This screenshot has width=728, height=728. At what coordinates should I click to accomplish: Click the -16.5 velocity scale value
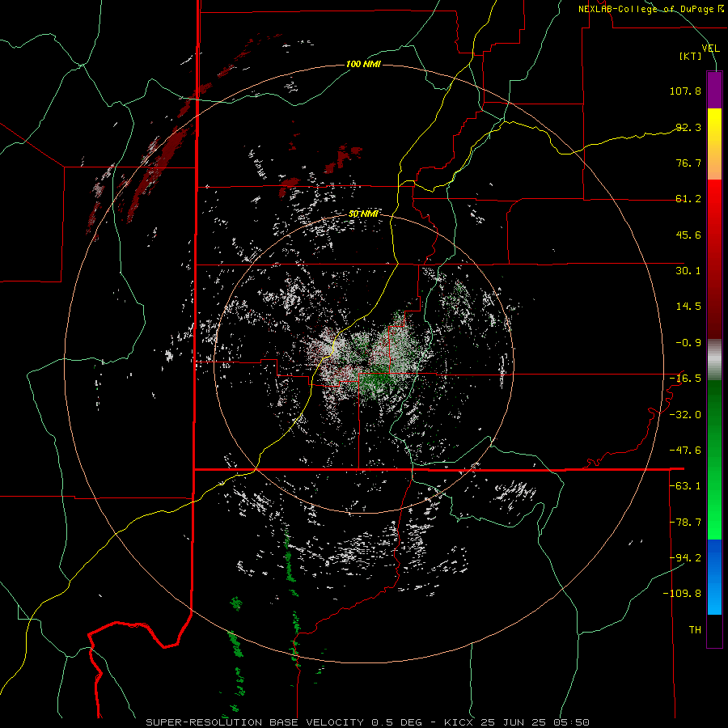pos(685,379)
